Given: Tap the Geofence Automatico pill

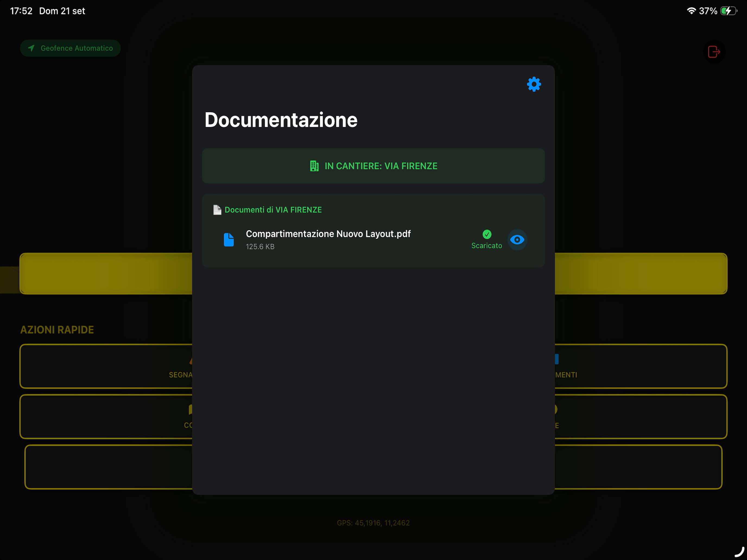Looking at the screenshot, I should pos(70,48).
